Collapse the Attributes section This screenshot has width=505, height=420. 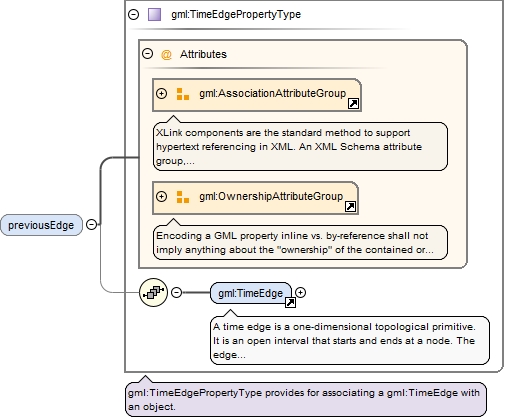(148, 54)
